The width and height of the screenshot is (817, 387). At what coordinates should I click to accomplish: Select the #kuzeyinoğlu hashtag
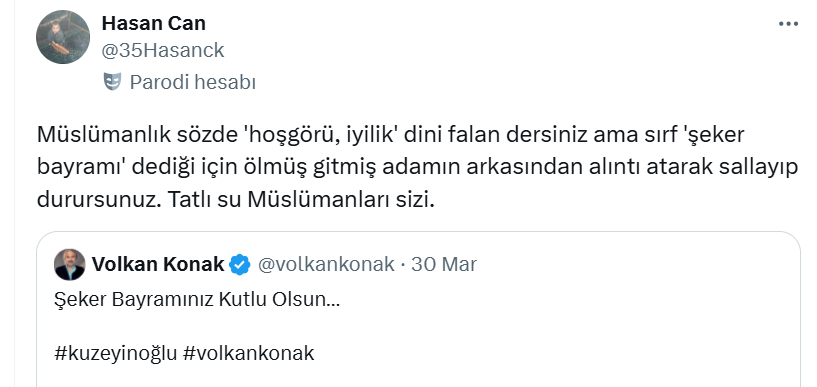point(116,354)
